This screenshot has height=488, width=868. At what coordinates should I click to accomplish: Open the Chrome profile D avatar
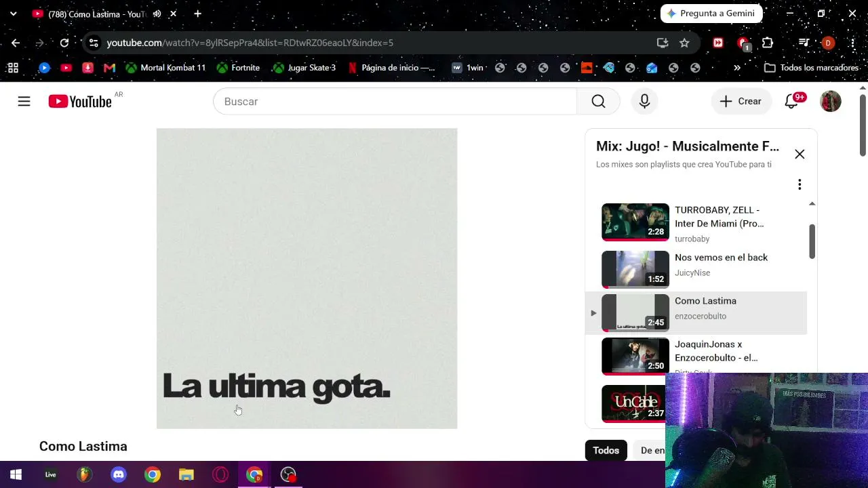point(828,43)
